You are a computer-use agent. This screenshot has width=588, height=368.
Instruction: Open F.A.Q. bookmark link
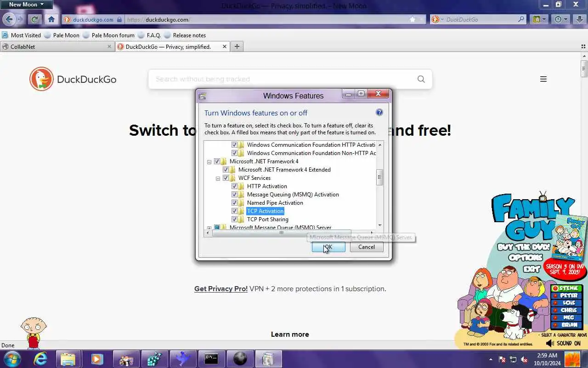pos(149,35)
